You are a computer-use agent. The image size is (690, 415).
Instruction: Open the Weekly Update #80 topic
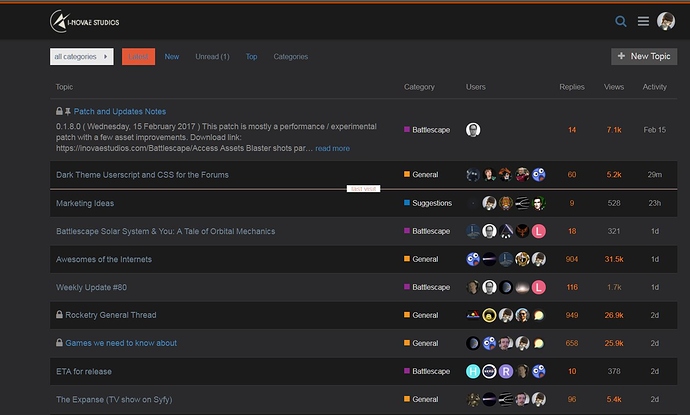pos(91,287)
